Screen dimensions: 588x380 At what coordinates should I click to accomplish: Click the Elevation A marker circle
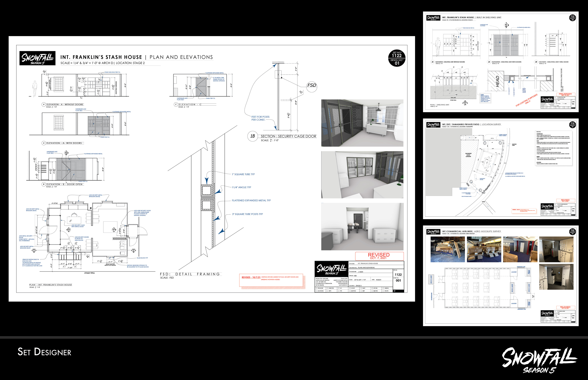(x=44, y=104)
